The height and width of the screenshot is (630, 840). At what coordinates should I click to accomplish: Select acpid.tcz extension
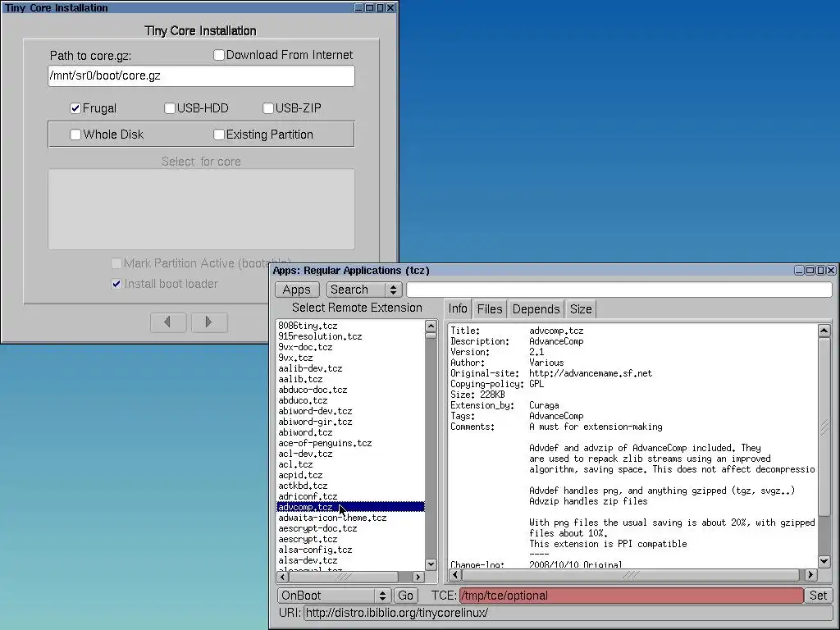click(350, 475)
